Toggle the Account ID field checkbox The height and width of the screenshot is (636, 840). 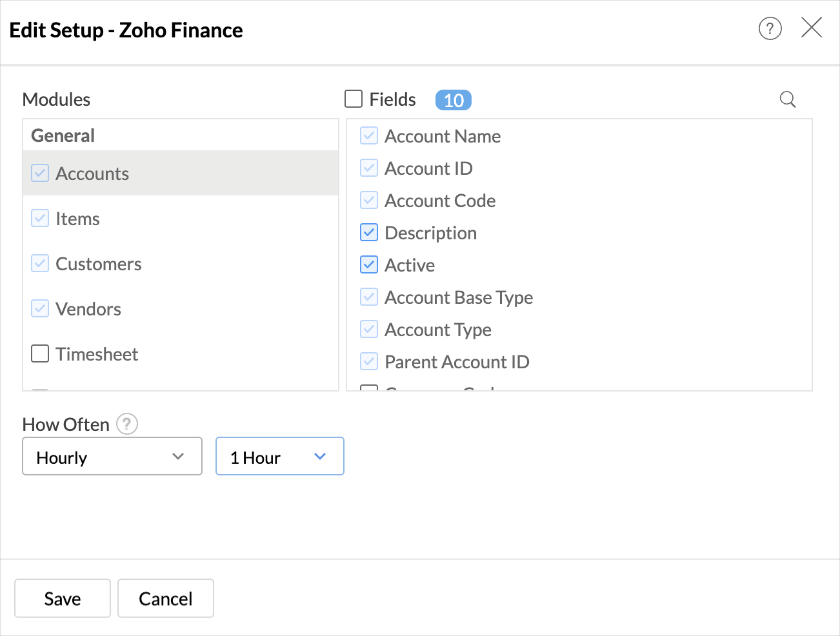(368, 168)
